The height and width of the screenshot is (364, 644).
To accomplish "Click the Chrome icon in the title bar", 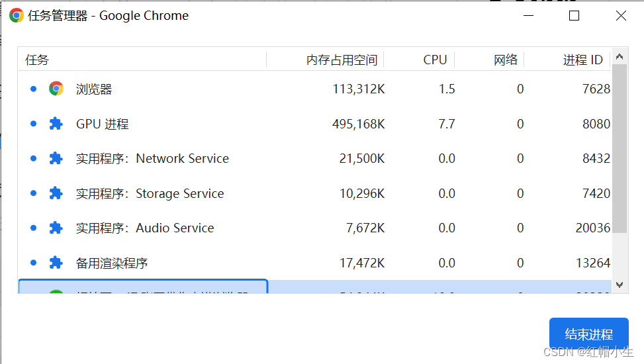I will pos(17,16).
